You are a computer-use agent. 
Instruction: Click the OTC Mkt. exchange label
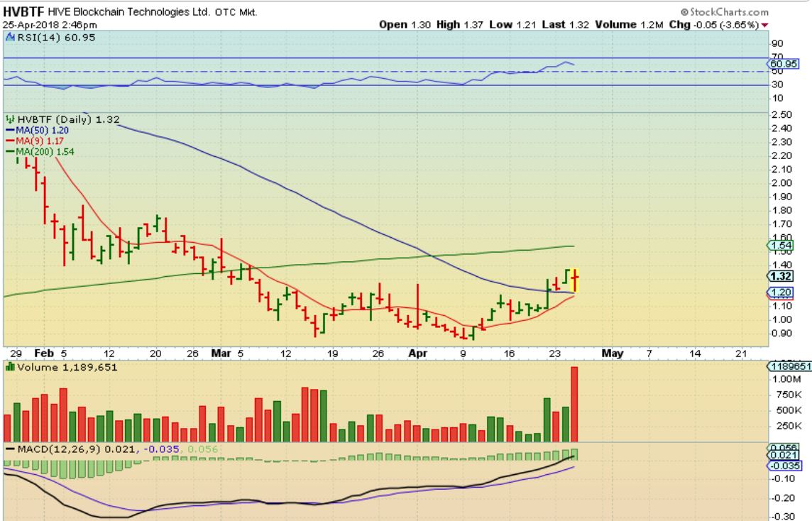click(x=236, y=12)
